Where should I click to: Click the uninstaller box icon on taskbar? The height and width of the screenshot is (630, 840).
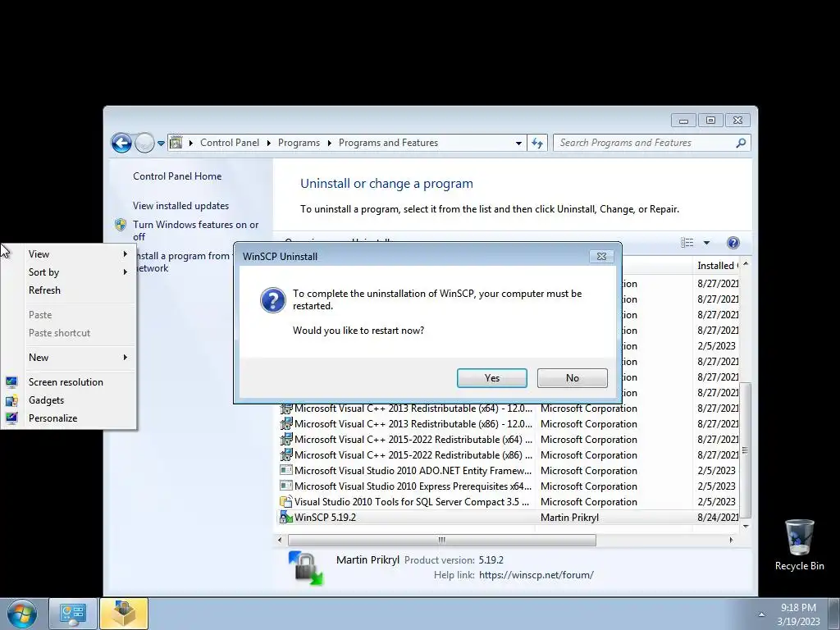pos(124,614)
